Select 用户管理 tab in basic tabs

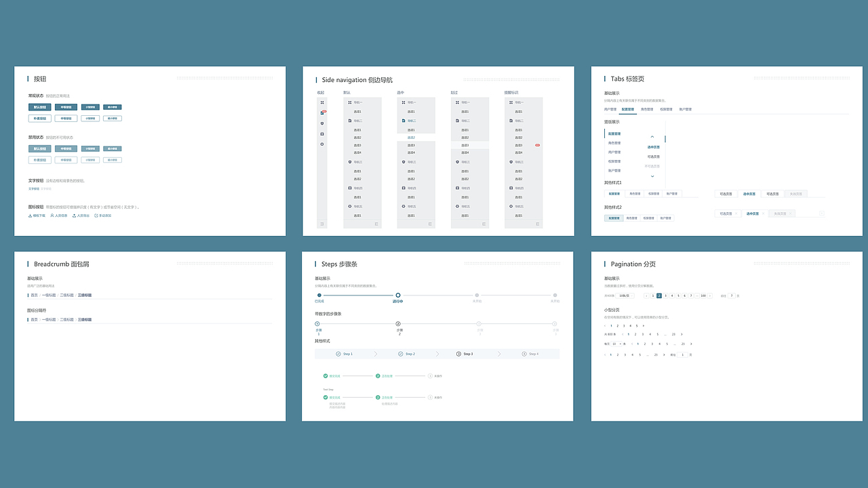(610, 109)
